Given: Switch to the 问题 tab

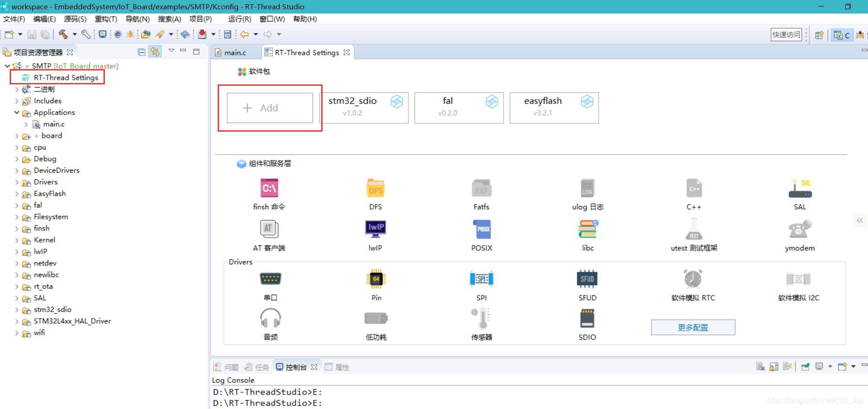Looking at the screenshot, I should [x=226, y=367].
